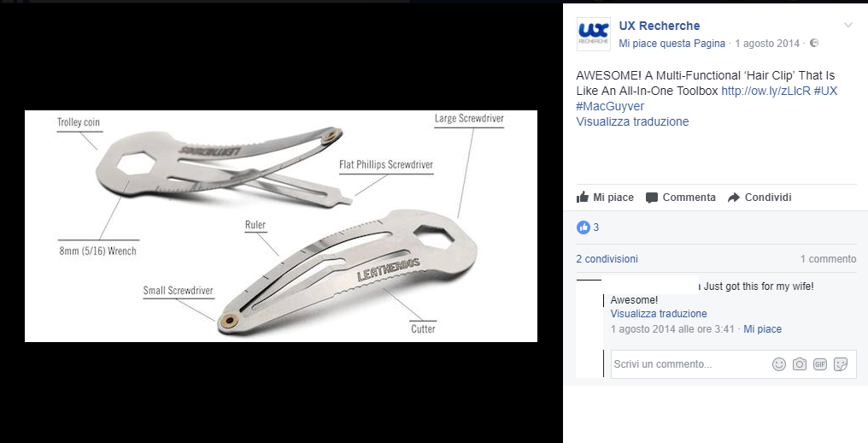Click Commenta to comment on post
Screen dimensions: 868x443
coord(681,198)
